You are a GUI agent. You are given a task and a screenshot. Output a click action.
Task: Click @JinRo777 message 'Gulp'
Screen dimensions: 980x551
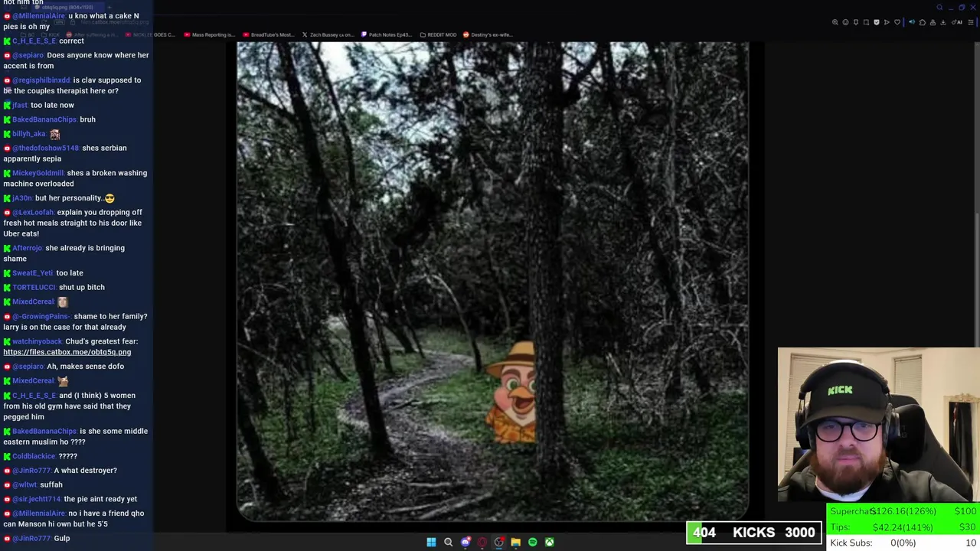(x=61, y=539)
